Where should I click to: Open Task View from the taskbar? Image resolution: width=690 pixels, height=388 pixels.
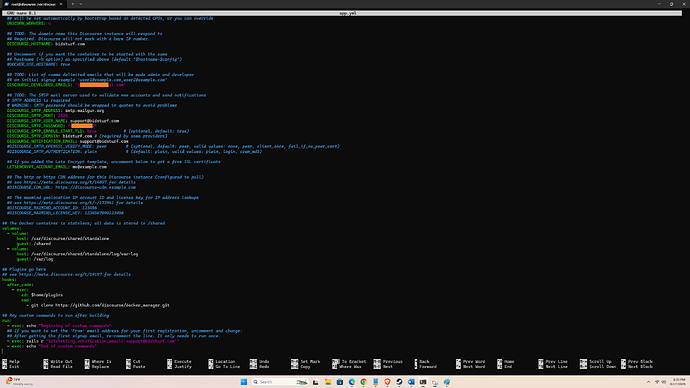(316, 382)
